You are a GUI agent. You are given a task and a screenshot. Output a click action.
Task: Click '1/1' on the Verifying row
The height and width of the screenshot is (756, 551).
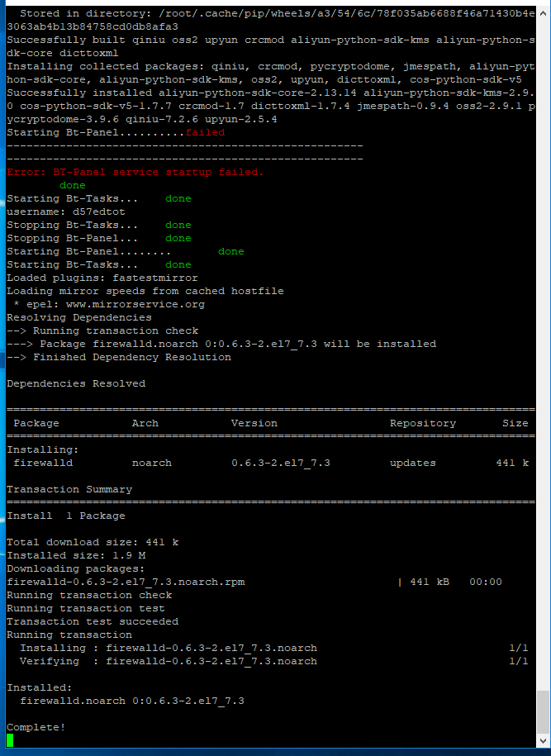519,662
